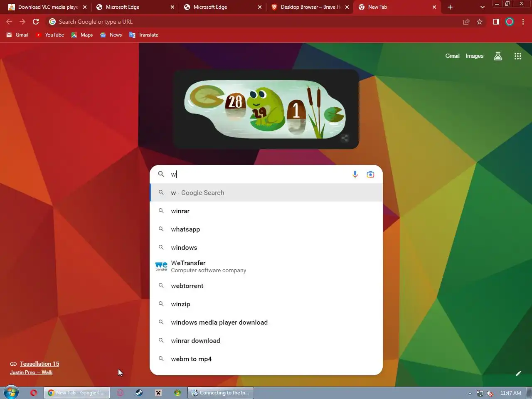Close the Desktop Browser – Brave tab
This screenshot has width=532, height=399.
[347, 7]
